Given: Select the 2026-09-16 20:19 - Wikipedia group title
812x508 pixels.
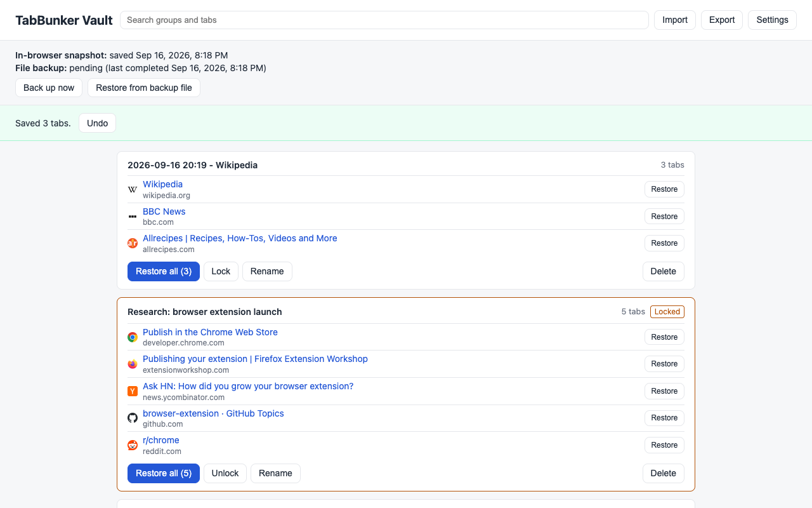Looking at the screenshot, I should [192, 165].
